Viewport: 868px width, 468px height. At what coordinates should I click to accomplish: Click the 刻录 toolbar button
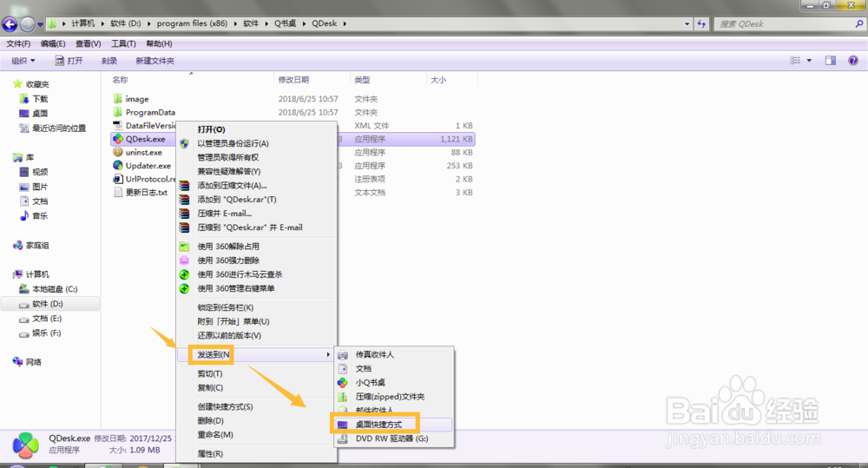click(109, 61)
